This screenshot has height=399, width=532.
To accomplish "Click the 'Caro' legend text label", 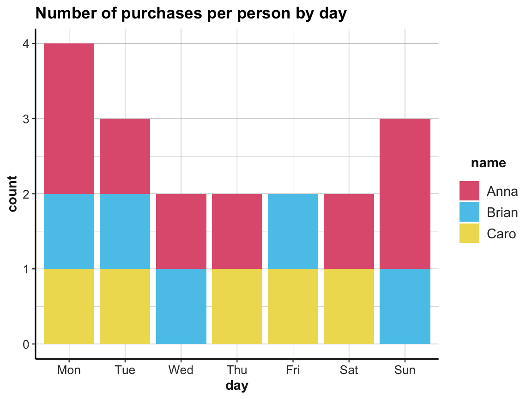I will pyautogui.click(x=501, y=234).
